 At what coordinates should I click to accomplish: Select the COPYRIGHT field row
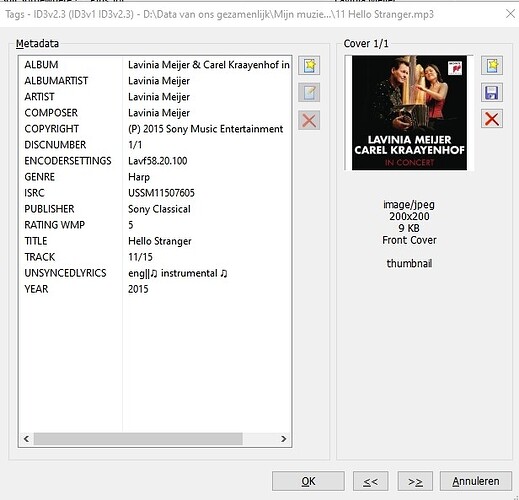point(155,129)
